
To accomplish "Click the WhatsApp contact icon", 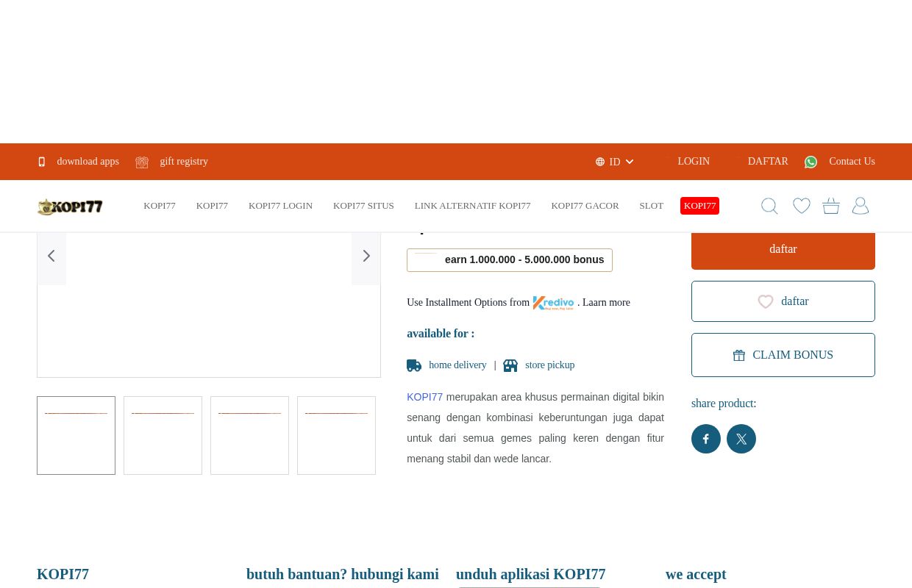I will [x=811, y=162].
